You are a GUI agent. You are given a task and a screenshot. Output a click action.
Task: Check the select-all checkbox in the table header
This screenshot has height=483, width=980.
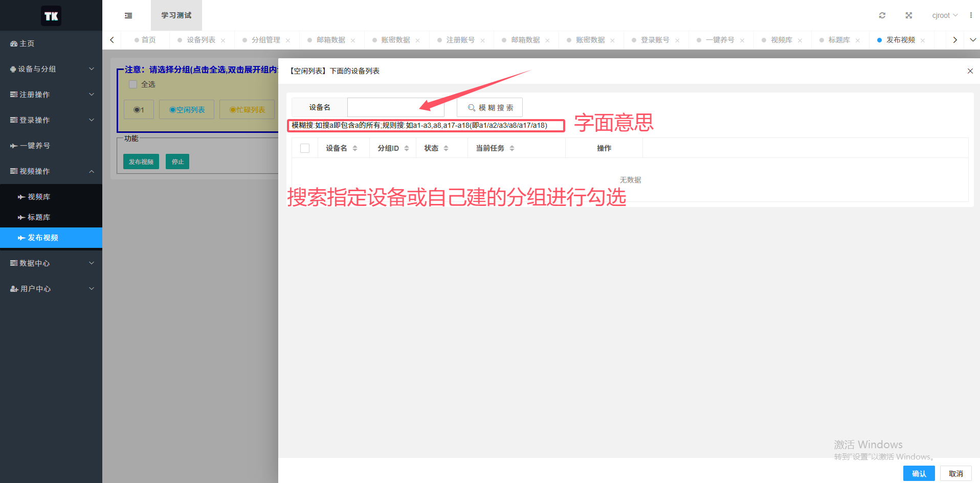[x=304, y=148]
